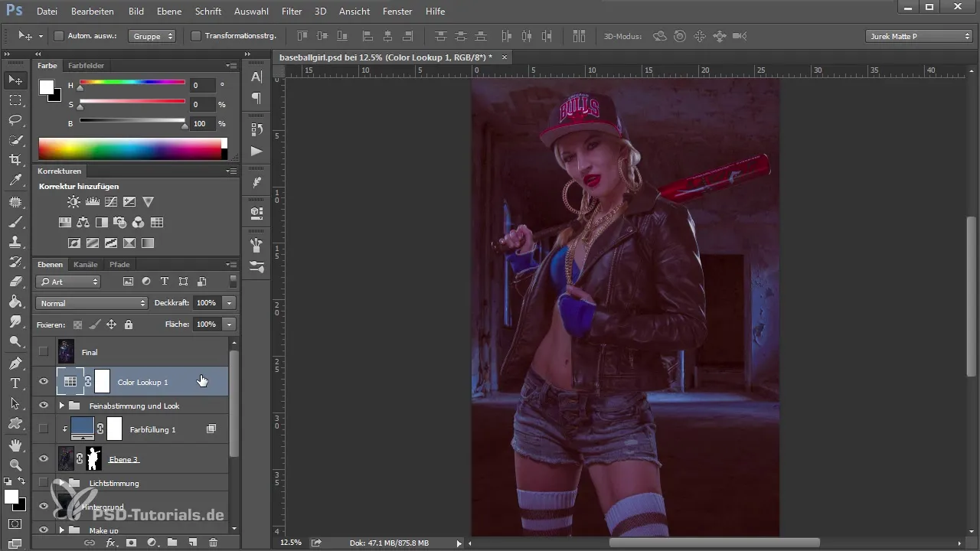This screenshot has height=551, width=980.
Task: Select the Quick Selection tool
Action: [x=15, y=140]
